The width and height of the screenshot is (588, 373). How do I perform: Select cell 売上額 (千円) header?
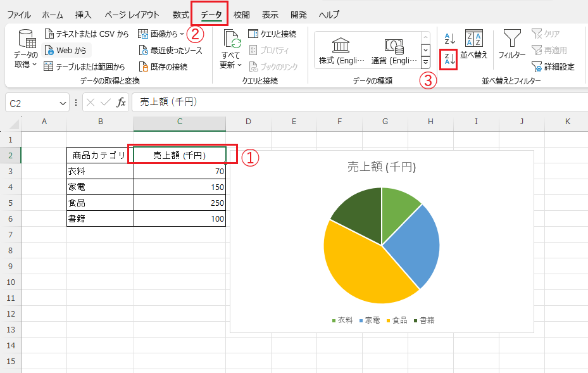(x=180, y=155)
